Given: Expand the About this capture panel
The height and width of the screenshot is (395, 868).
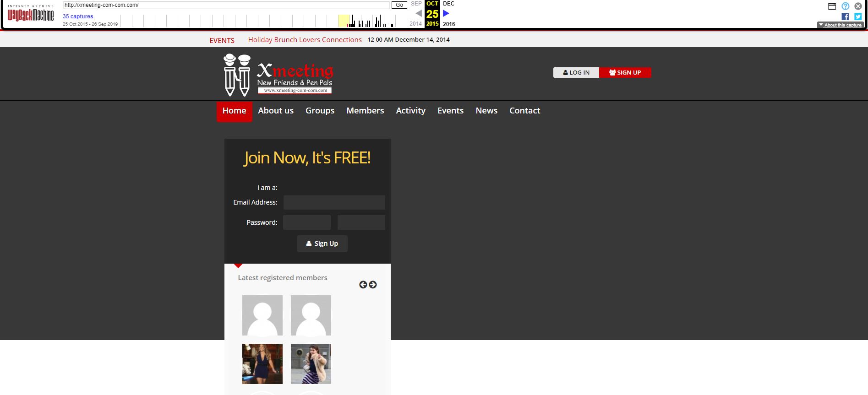Looking at the screenshot, I should (840, 25).
